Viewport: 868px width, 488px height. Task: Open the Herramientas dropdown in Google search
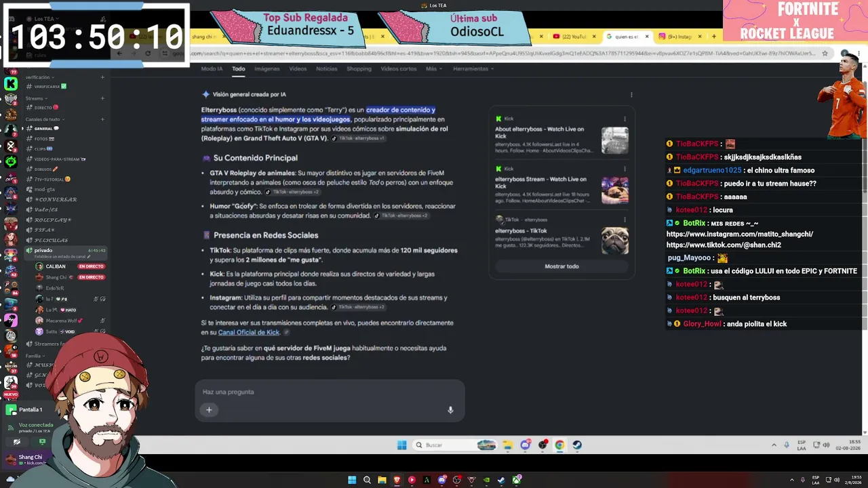[473, 68]
